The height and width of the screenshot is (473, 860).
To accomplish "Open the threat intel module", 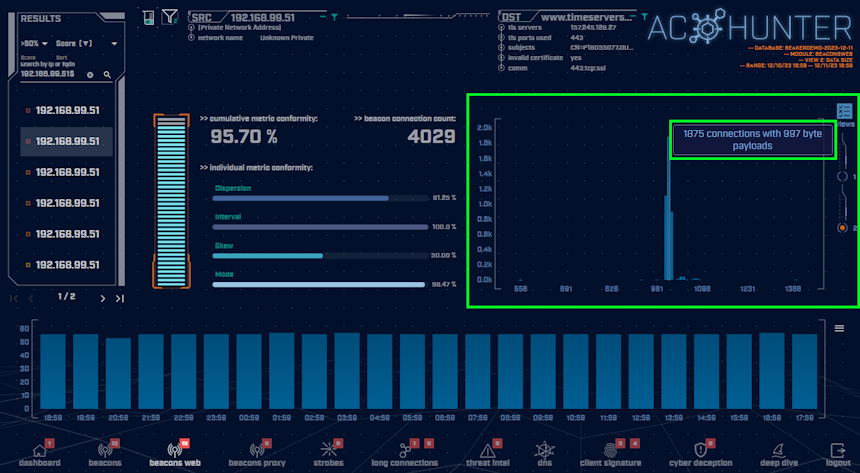I will coord(488,455).
